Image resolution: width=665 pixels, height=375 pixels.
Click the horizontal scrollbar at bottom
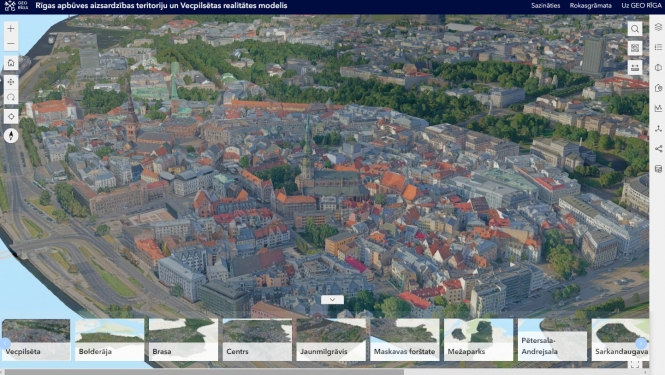[204, 372]
